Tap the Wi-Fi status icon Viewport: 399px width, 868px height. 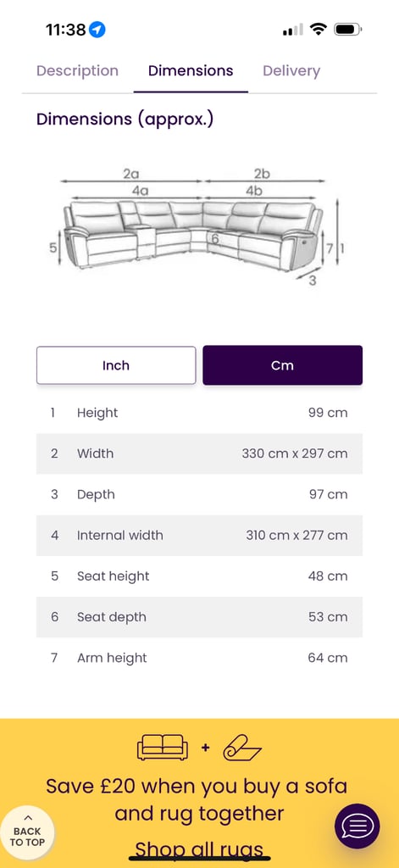[319, 30]
